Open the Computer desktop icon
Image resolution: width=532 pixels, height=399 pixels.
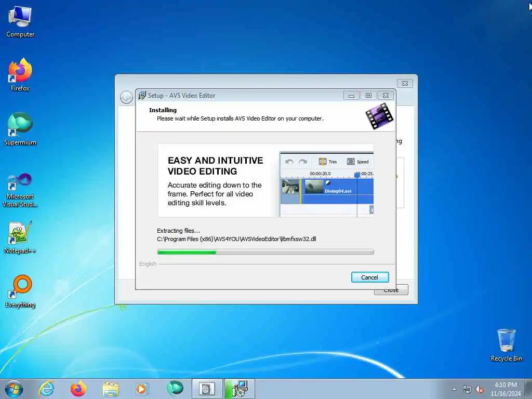(x=20, y=21)
